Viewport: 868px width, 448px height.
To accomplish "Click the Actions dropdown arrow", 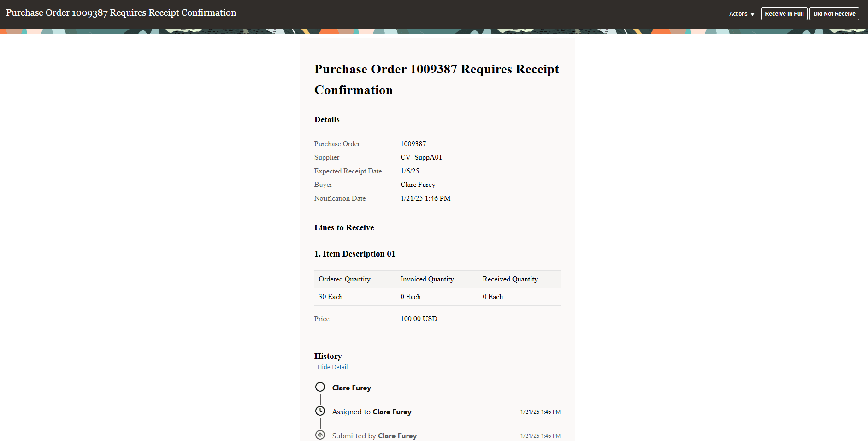I will pyautogui.click(x=753, y=14).
